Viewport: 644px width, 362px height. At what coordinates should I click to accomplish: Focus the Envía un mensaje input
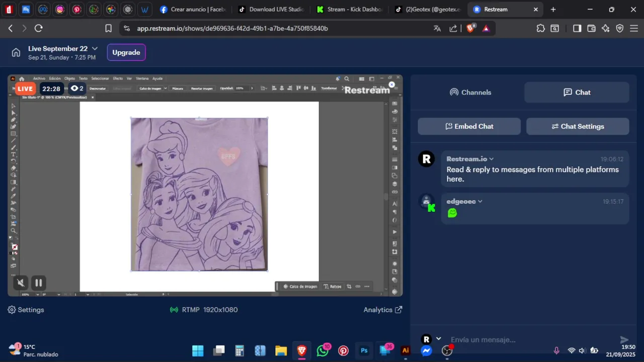click(x=531, y=339)
